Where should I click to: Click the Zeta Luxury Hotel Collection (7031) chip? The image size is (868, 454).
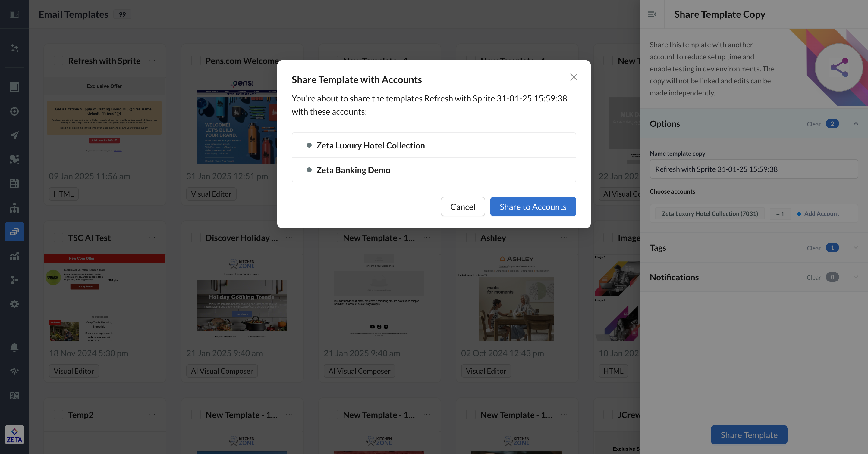710,214
